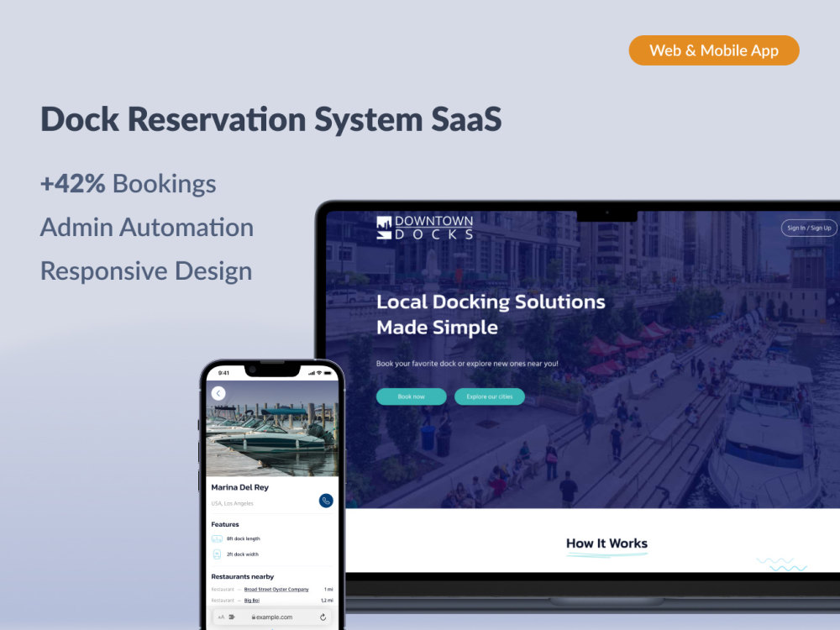
Task: Click the Responsive Design text
Action: [x=146, y=271]
